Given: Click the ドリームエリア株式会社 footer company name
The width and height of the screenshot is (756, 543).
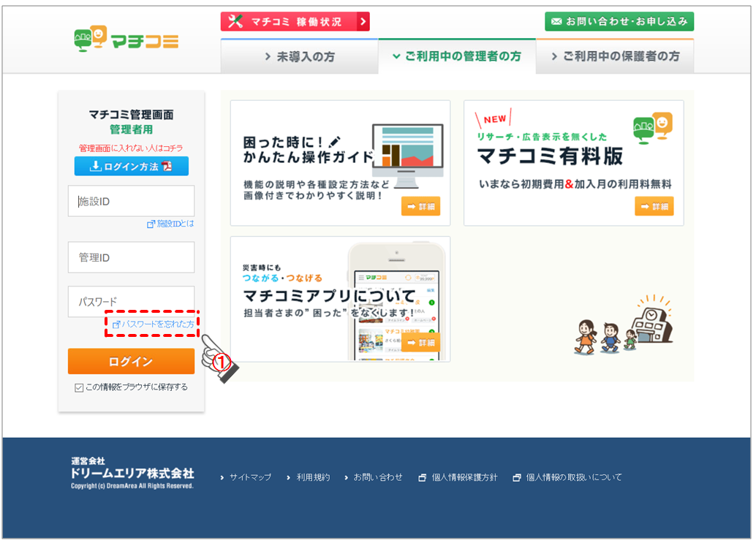Looking at the screenshot, I should 132,473.
